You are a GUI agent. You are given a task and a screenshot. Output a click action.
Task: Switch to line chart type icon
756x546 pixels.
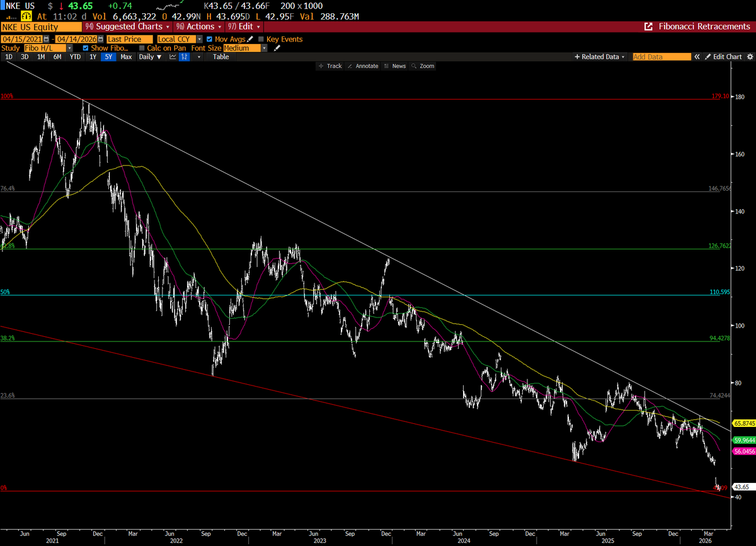[173, 57]
